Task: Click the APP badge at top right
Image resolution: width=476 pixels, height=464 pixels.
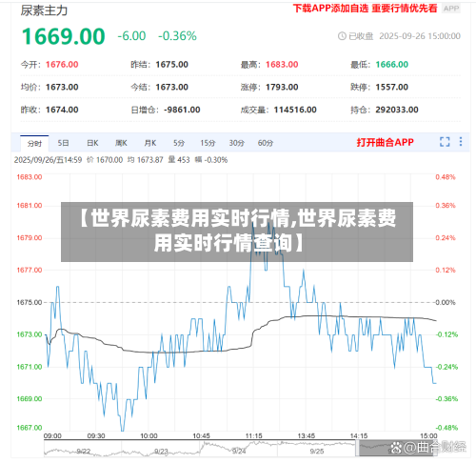Action: point(451,9)
